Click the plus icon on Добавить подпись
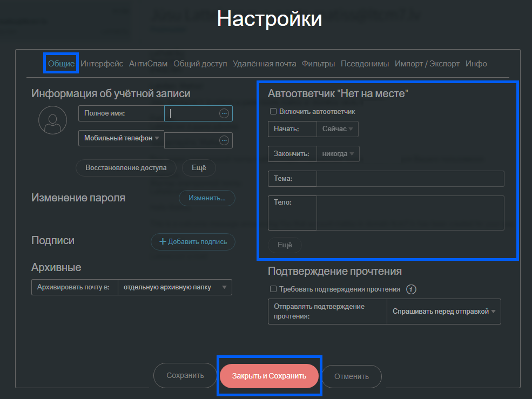Viewport: 532px width, 399px height. pyautogui.click(x=163, y=242)
